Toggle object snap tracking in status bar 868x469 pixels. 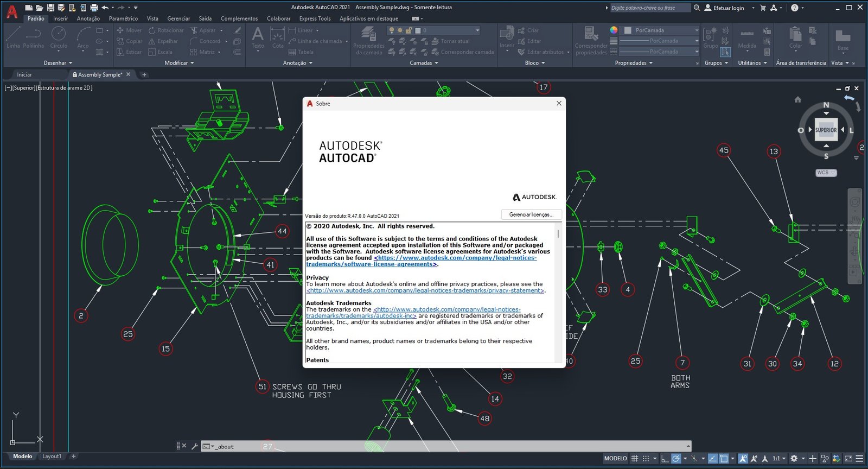pyautogui.click(x=713, y=458)
